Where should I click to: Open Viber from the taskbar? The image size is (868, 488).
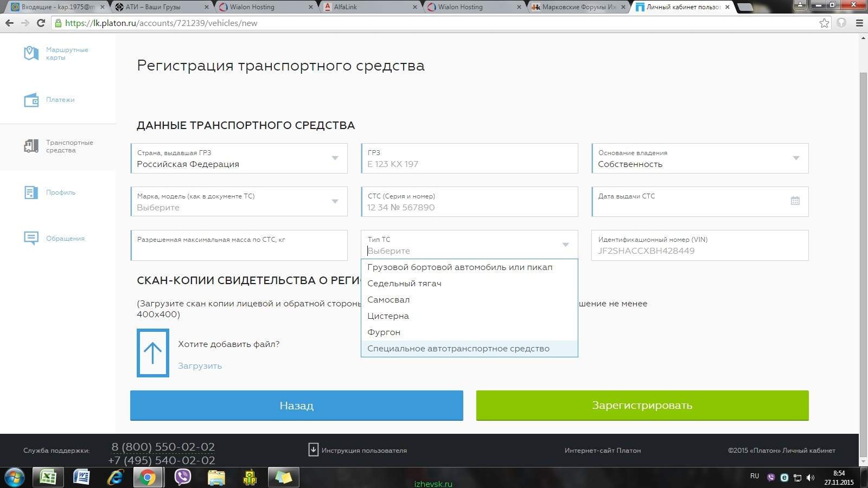[183, 477]
